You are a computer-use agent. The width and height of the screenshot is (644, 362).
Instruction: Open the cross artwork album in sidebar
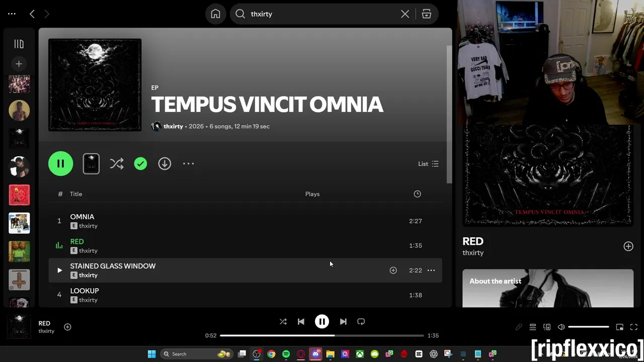tap(19, 280)
